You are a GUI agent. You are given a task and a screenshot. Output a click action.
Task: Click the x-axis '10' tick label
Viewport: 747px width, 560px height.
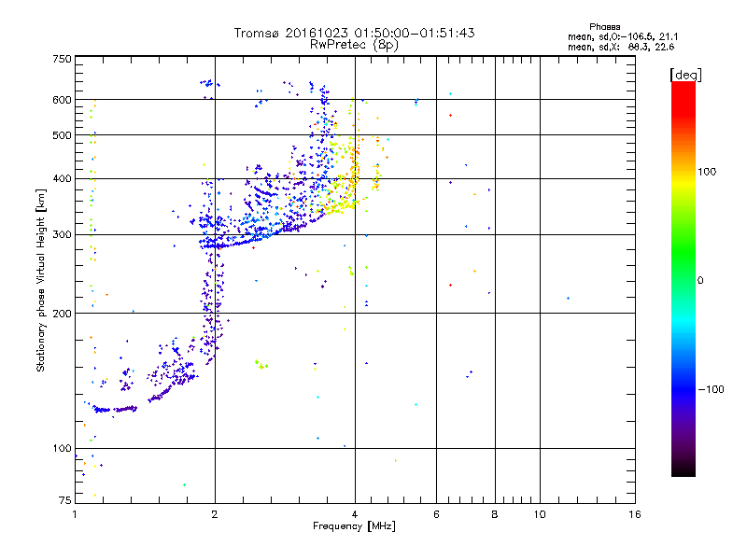point(540,514)
